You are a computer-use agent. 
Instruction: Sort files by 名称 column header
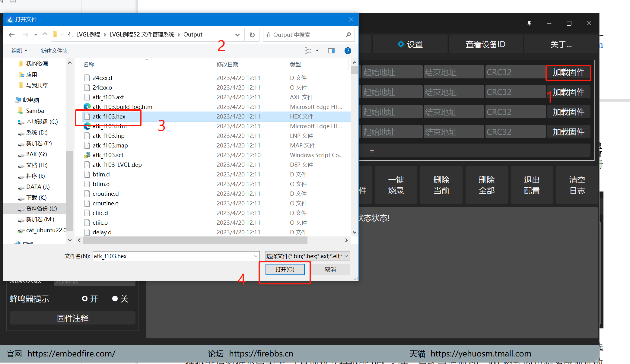click(x=89, y=64)
